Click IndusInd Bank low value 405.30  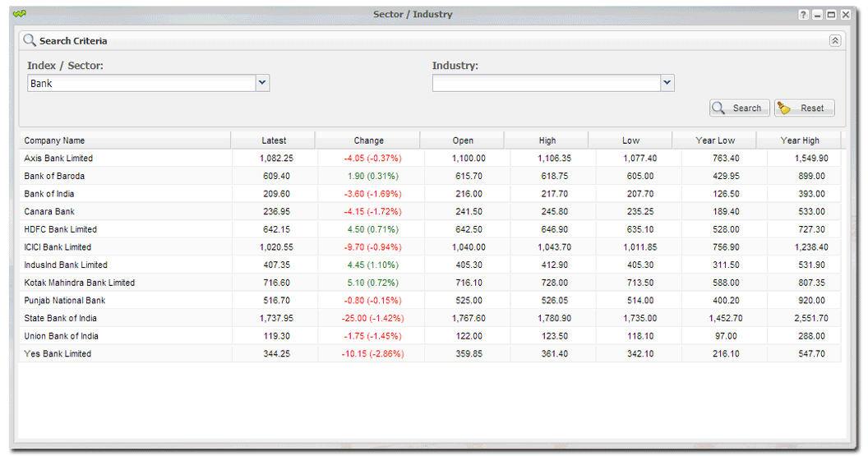640,265
